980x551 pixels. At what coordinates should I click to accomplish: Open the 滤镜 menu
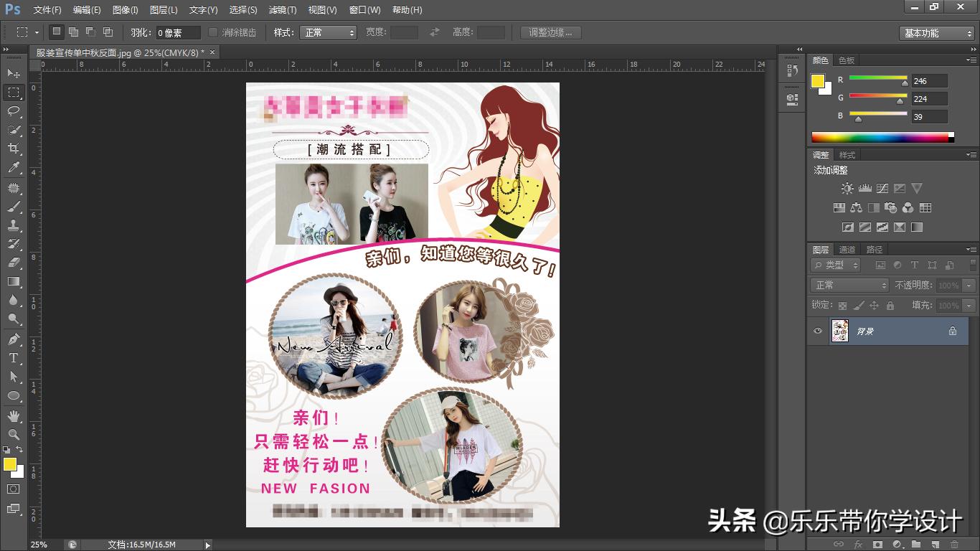(x=281, y=9)
